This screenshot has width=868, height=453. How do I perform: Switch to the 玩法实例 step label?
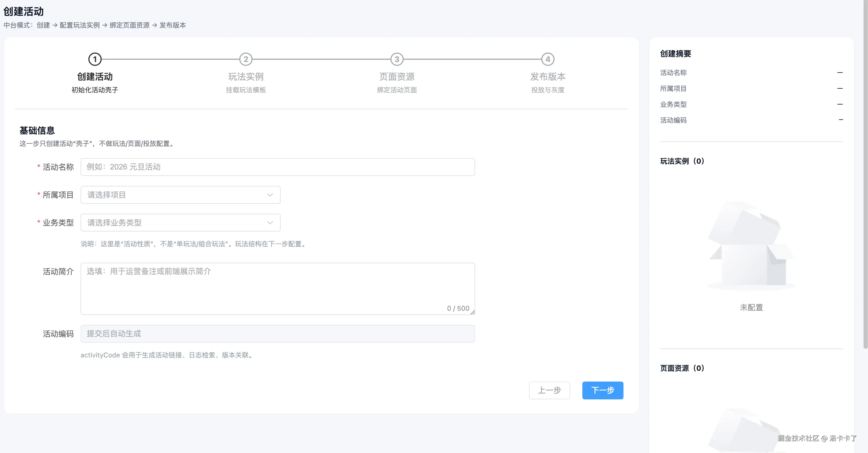(x=246, y=77)
